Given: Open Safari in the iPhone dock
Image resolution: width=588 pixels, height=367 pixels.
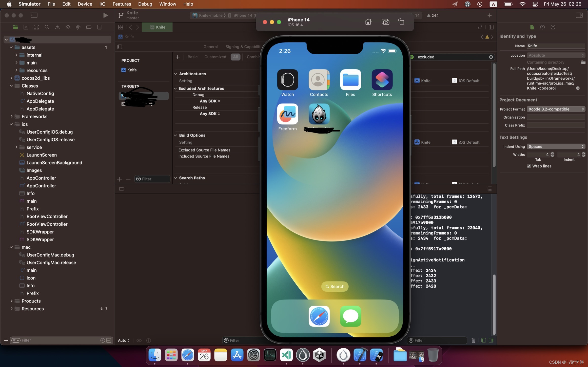Looking at the screenshot, I should click(x=319, y=316).
